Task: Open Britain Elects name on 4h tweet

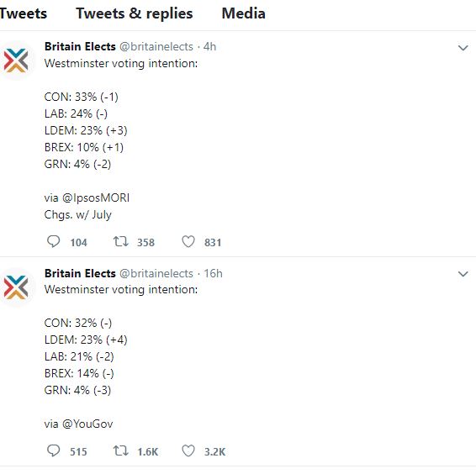Action: (x=80, y=46)
